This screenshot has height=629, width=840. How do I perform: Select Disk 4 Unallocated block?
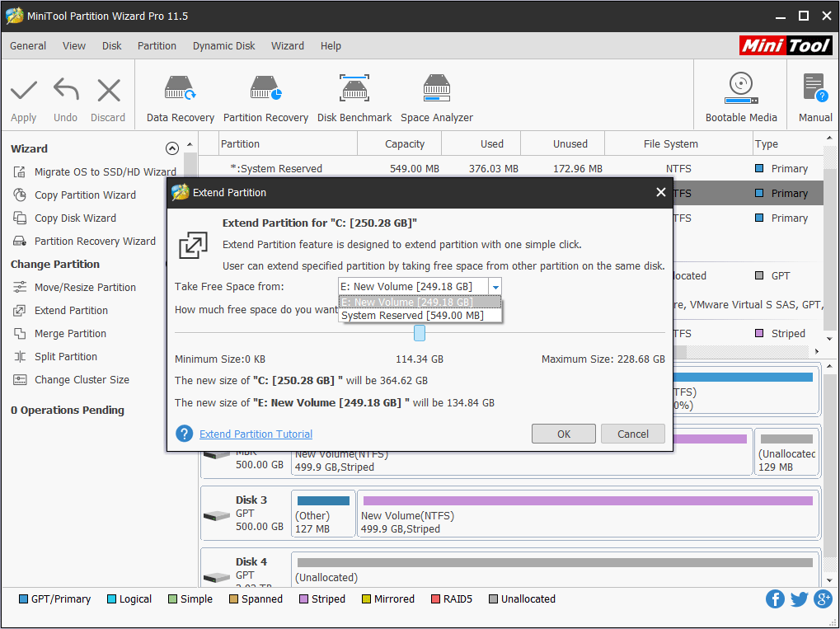pos(555,569)
